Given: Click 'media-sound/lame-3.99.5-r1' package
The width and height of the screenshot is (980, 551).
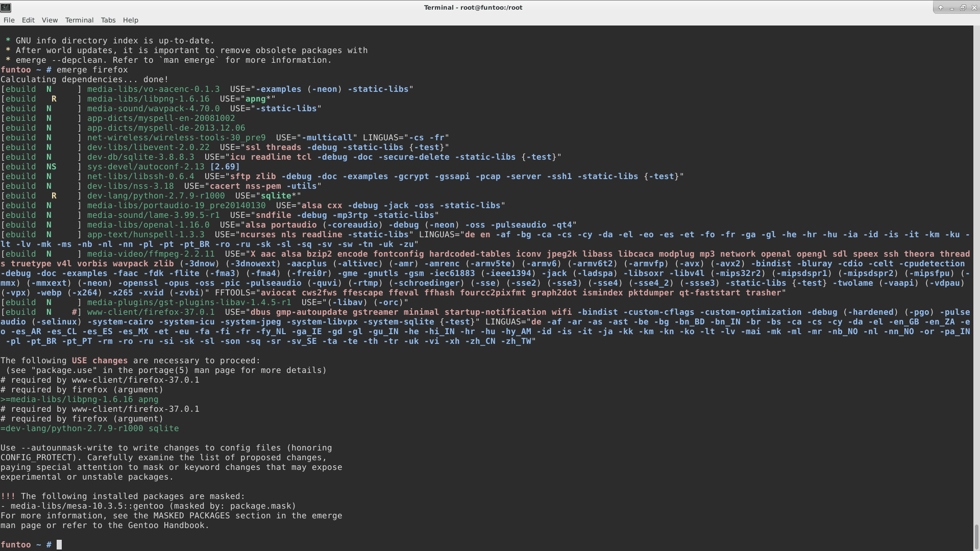Looking at the screenshot, I should click(154, 215).
